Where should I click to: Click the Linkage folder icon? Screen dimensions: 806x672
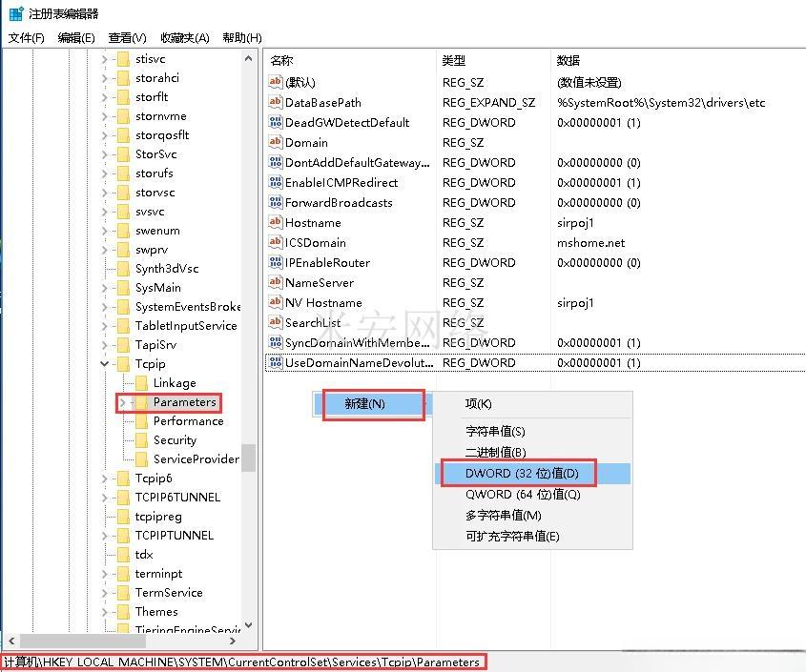pos(141,383)
